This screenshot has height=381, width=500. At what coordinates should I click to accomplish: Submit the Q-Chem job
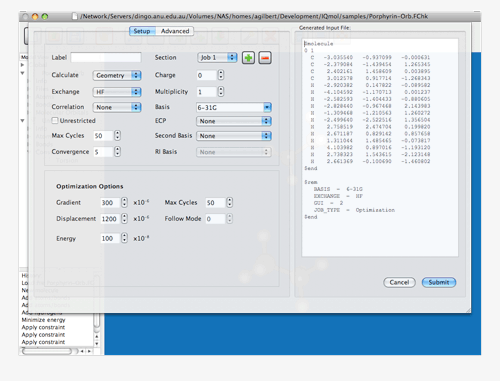439,282
